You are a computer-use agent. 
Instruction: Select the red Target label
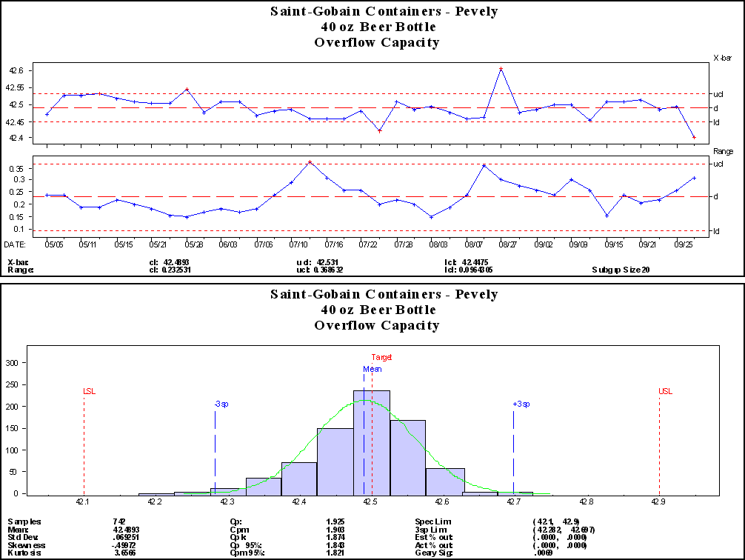tap(381, 357)
